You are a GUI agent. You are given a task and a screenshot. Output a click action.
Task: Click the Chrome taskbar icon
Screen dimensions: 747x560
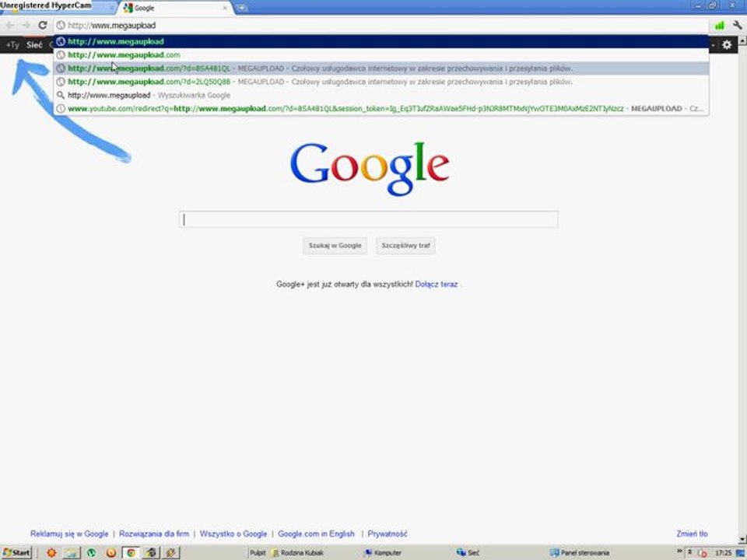131,552
